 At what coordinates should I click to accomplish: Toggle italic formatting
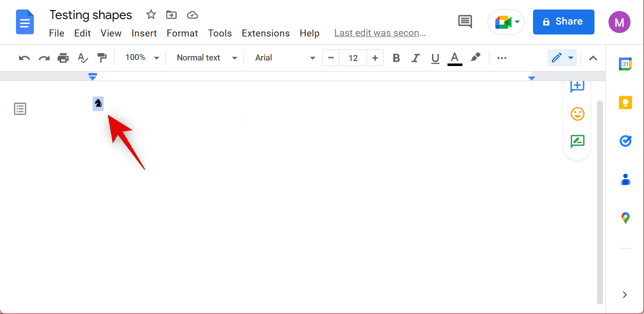point(415,58)
